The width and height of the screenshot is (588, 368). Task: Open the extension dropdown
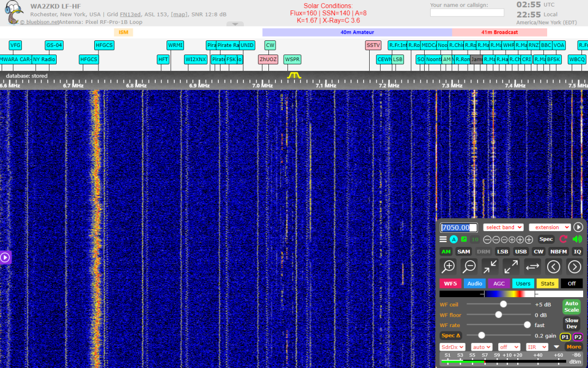(550, 227)
